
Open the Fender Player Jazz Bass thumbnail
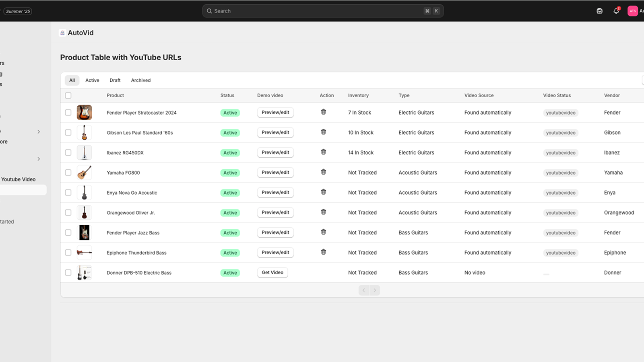84,232
